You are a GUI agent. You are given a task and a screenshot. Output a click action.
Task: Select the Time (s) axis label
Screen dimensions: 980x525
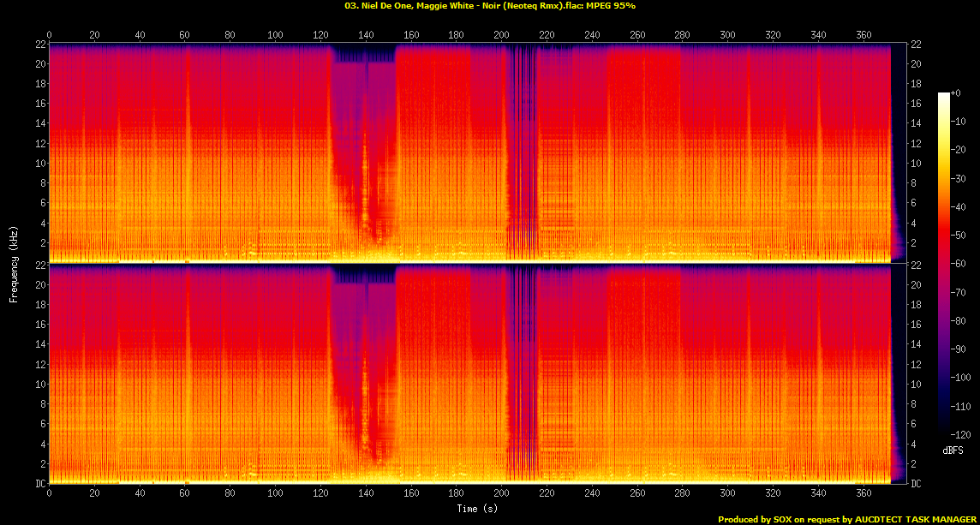(x=476, y=508)
